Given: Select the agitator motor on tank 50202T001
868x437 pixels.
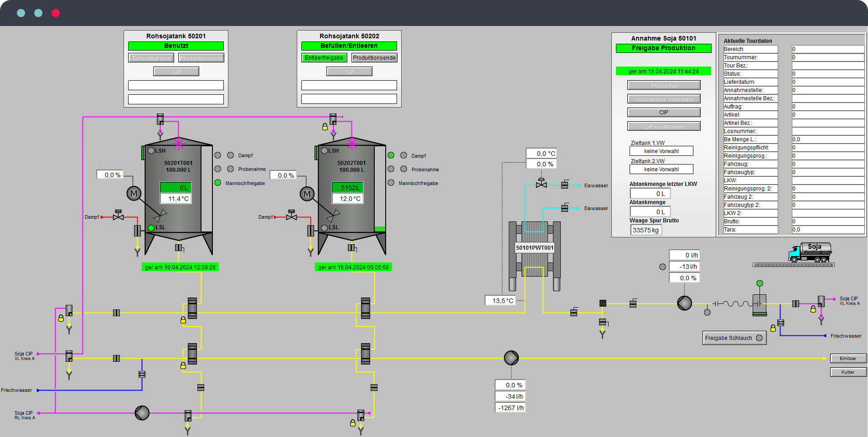Looking at the screenshot, I should [307, 194].
